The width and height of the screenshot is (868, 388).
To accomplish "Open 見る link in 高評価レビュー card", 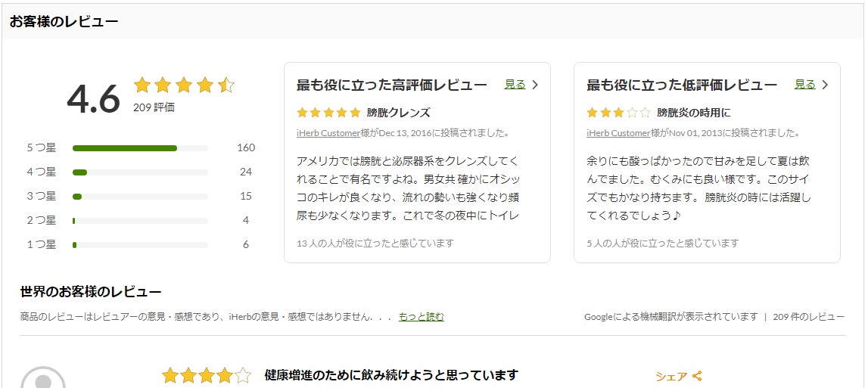I will click(515, 85).
